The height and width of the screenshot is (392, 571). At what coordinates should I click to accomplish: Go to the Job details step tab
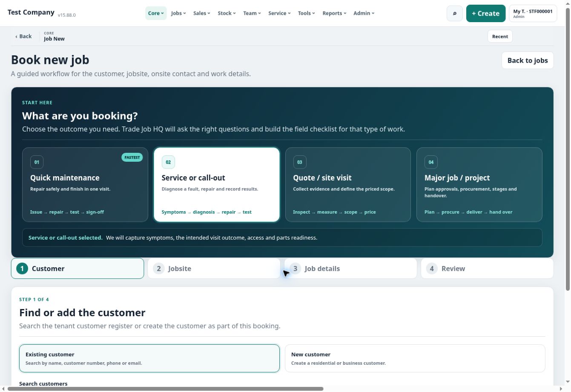click(350, 269)
